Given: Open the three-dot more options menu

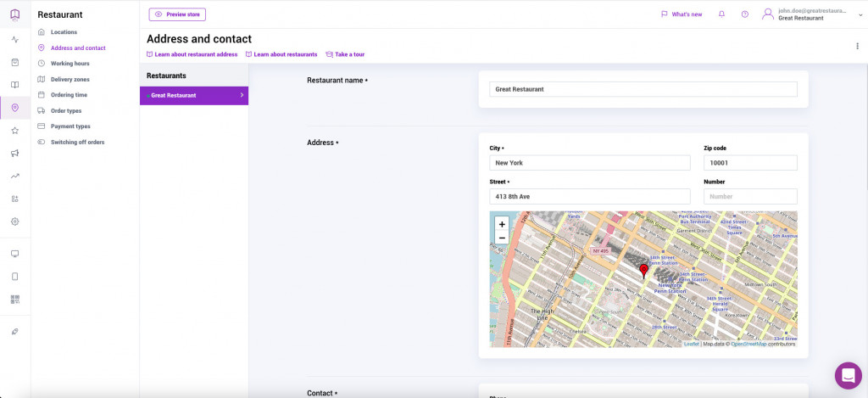Looking at the screenshot, I should pos(857,46).
